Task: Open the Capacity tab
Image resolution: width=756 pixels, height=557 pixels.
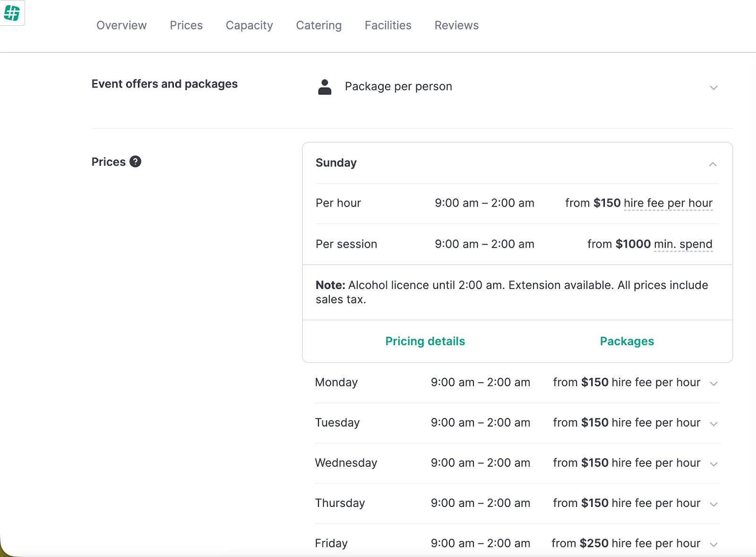Action: click(x=249, y=26)
